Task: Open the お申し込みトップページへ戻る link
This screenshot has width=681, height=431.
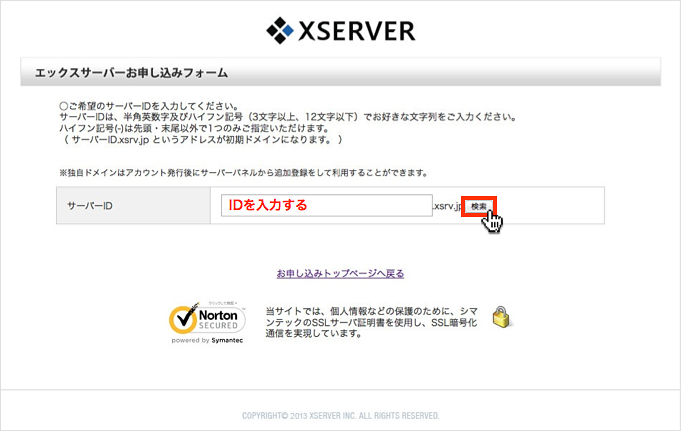Action: (340, 274)
